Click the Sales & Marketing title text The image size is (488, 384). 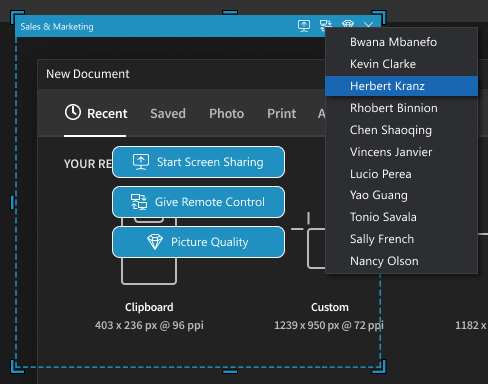pyautogui.click(x=57, y=27)
